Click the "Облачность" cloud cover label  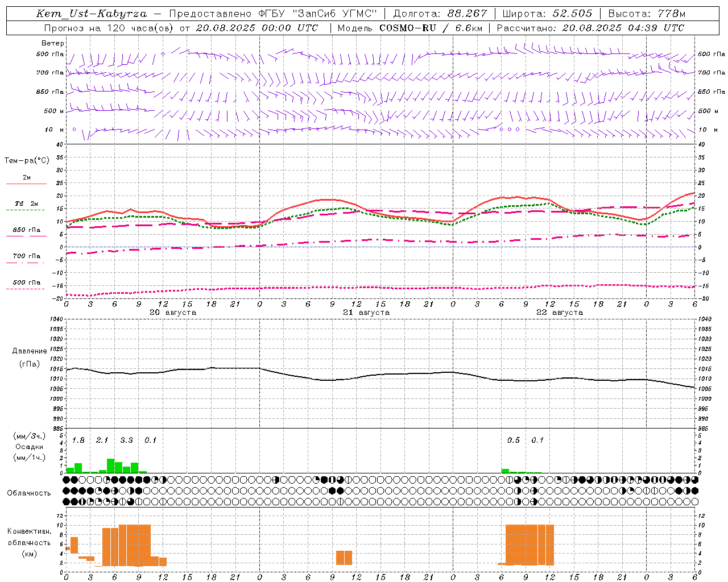pos(29,493)
